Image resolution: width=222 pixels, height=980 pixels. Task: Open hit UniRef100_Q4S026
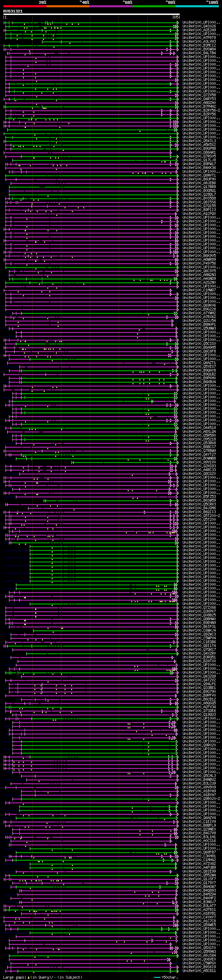tap(199, 26)
